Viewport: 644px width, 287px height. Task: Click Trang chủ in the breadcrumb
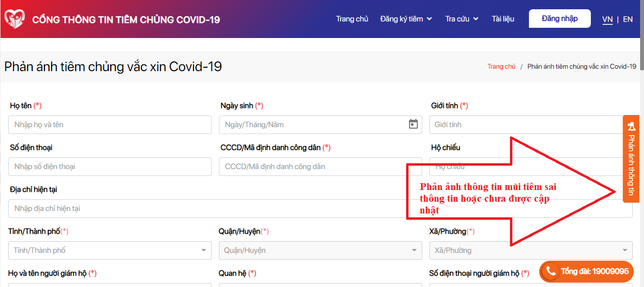(x=501, y=66)
